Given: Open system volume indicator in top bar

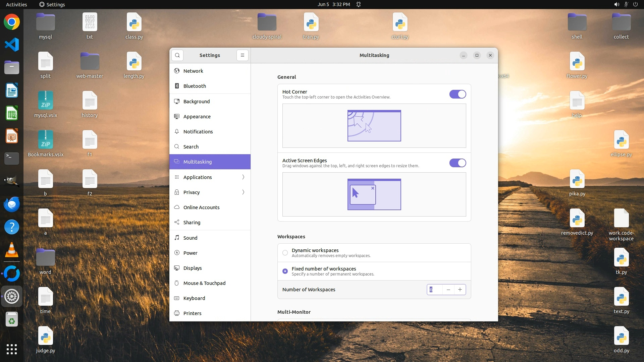Looking at the screenshot, I should [x=616, y=4].
